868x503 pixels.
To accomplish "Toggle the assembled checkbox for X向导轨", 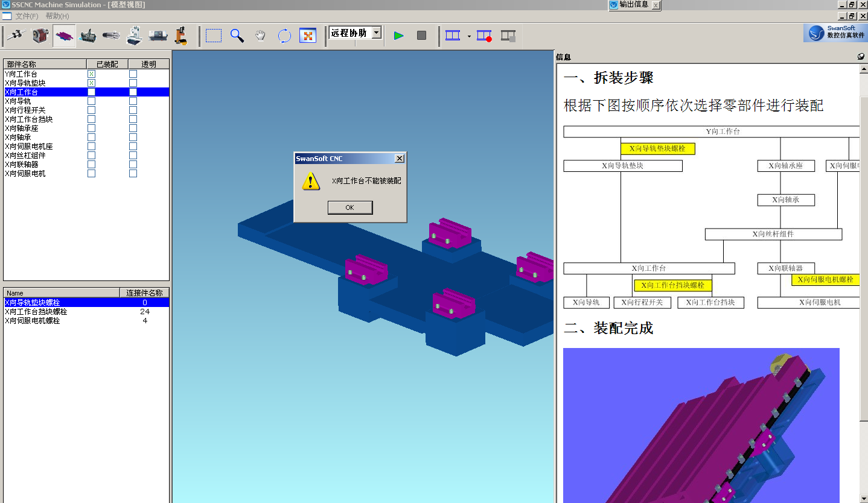I will click(92, 101).
